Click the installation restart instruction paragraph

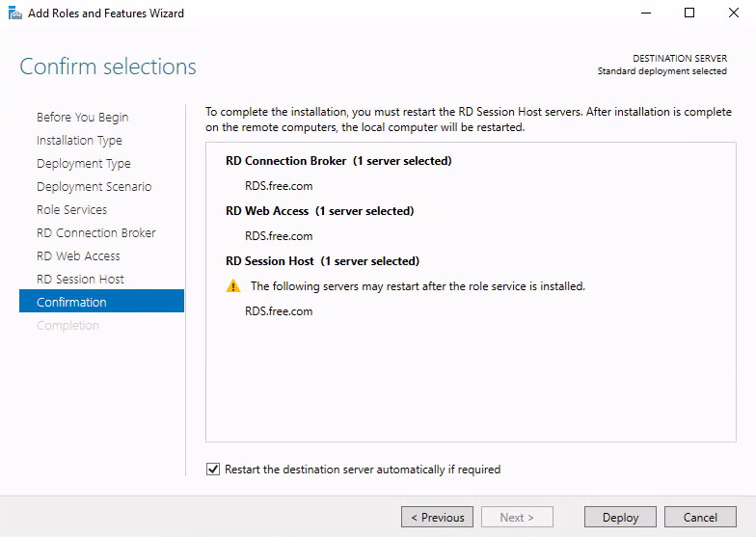tap(469, 120)
